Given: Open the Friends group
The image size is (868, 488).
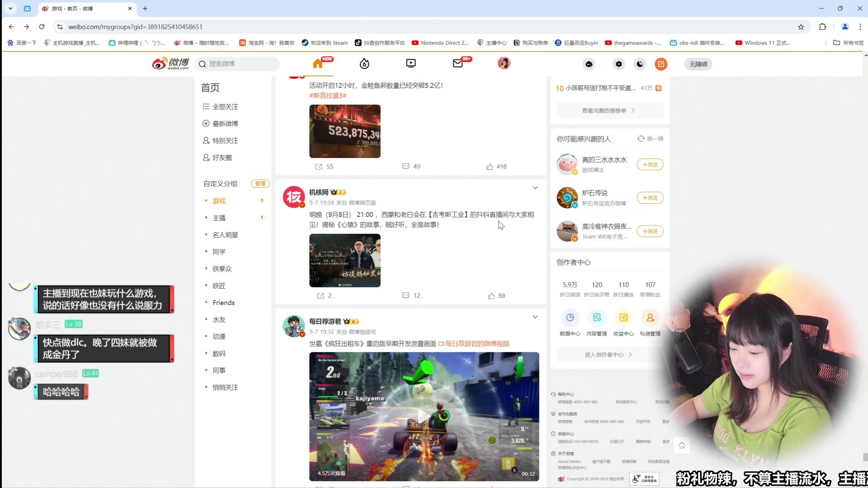Looking at the screenshot, I should 223,302.
